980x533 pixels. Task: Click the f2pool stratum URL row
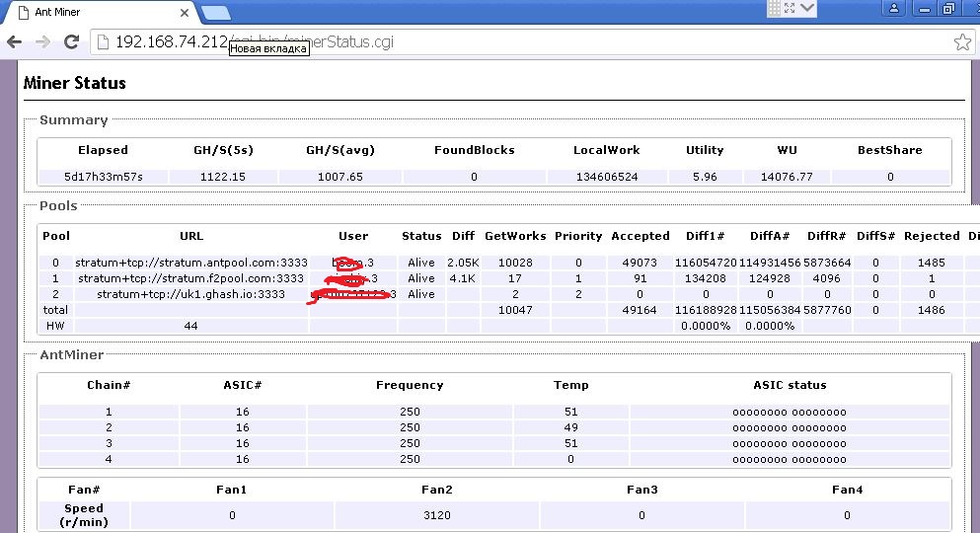pos(190,278)
